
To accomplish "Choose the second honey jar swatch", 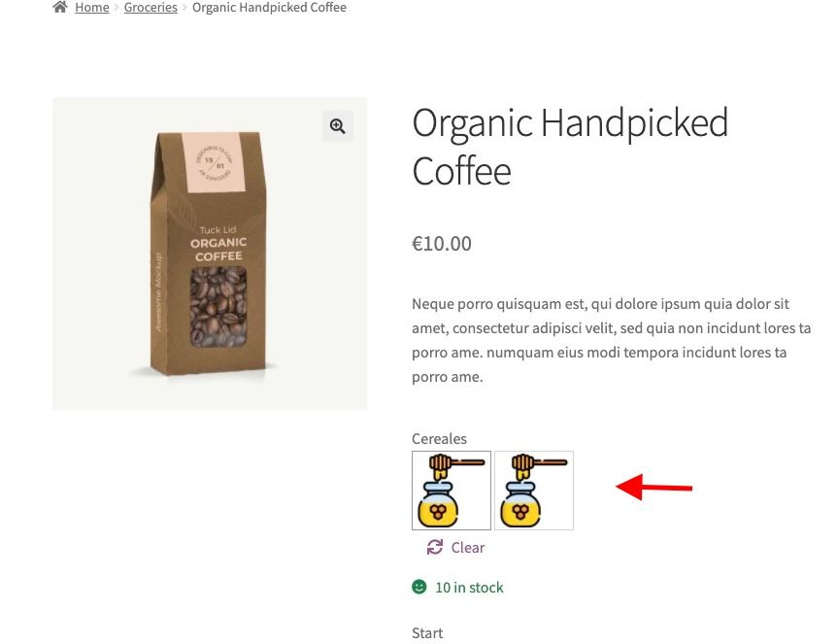I will point(534,491).
